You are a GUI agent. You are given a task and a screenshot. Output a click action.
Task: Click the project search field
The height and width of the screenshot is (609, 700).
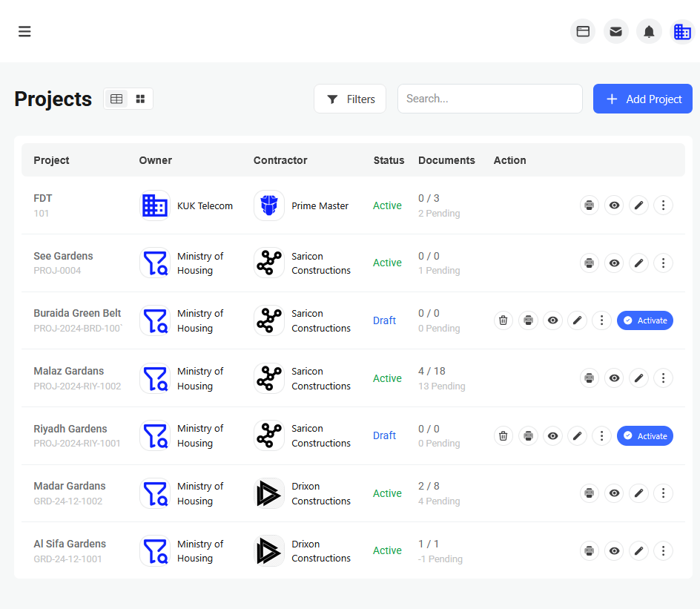coord(489,99)
